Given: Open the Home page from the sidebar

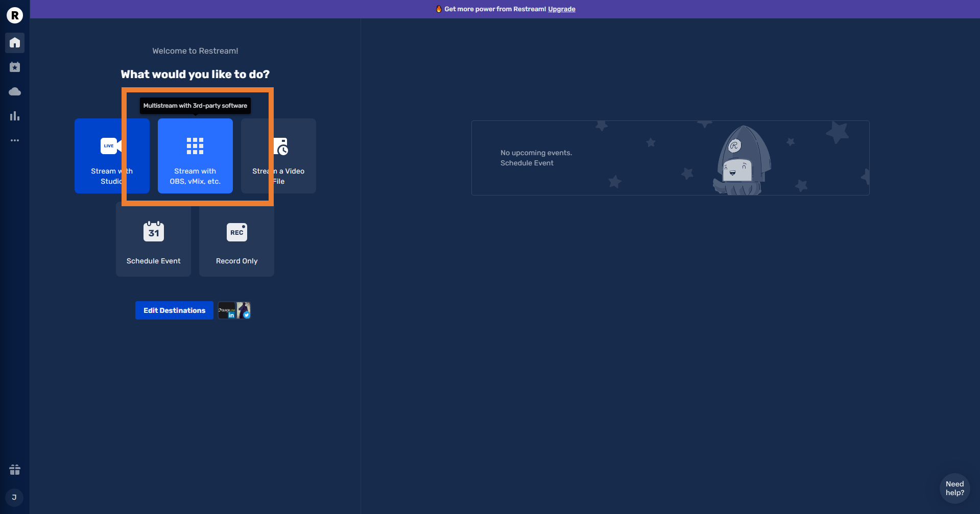Looking at the screenshot, I should [x=15, y=42].
